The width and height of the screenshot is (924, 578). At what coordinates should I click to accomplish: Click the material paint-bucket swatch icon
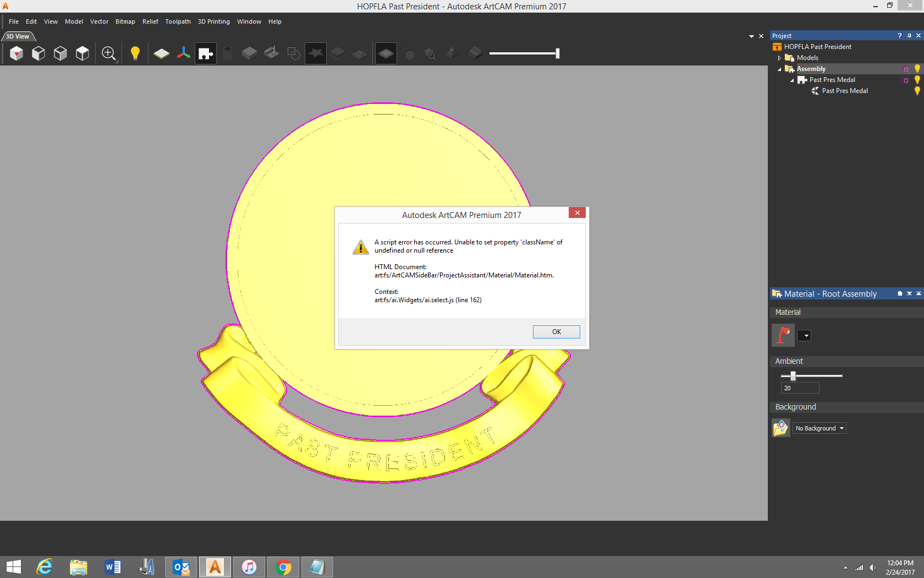tap(782, 335)
